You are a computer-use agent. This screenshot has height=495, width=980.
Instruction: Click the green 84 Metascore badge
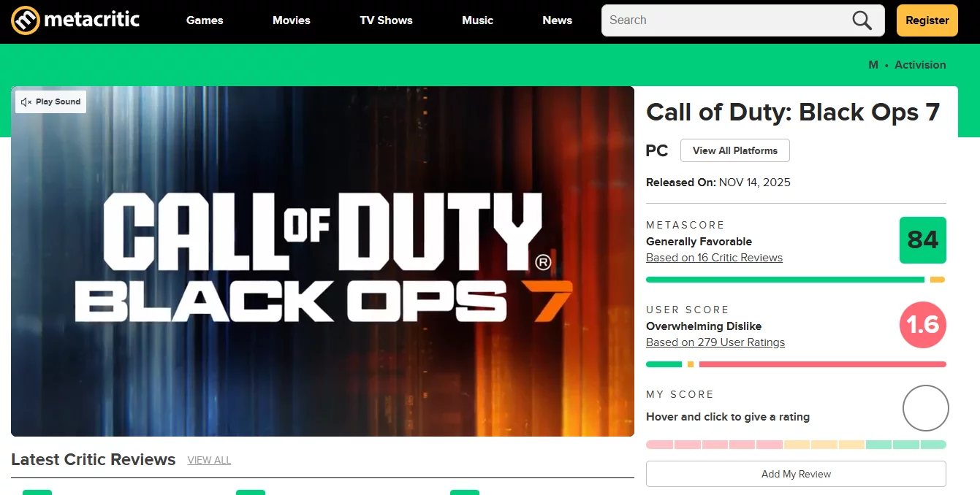point(923,240)
